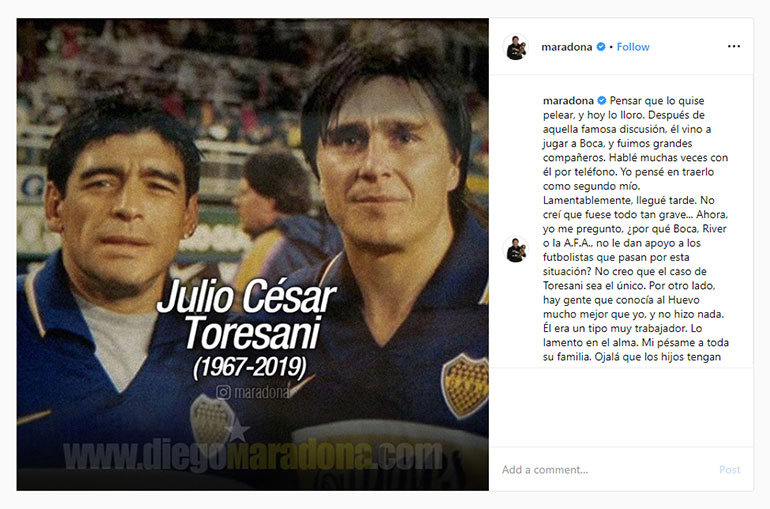This screenshot has height=509, width=770.
Task: Submit comment with the Post button
Action: click(729, 470)
